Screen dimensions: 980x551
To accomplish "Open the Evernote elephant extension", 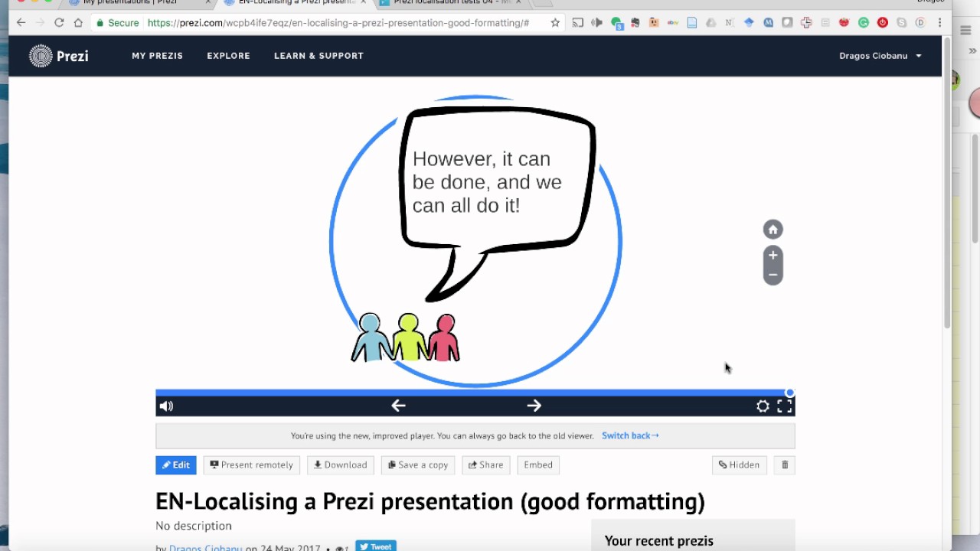I will [635, 23].
